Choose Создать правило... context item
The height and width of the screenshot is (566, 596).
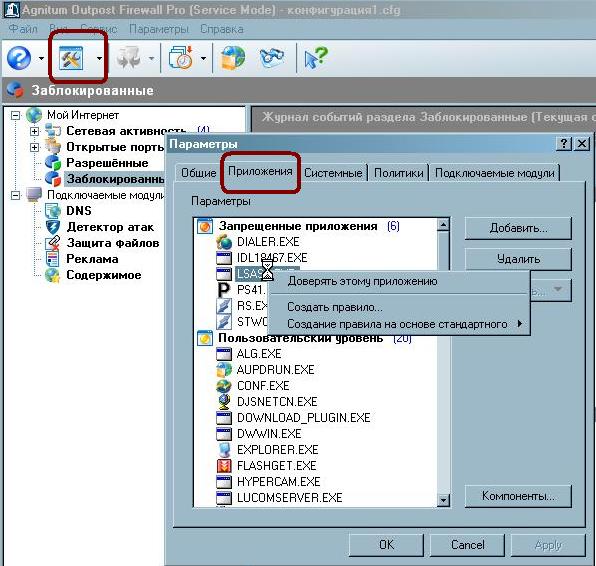click(399, 307)
